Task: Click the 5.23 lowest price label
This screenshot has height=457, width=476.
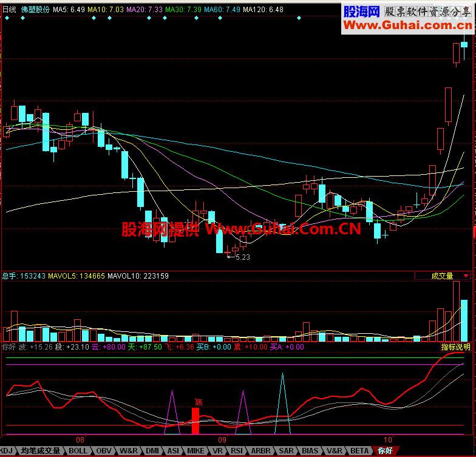Action: 243,257
